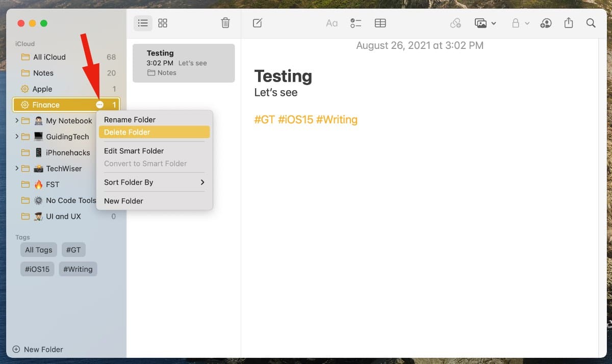
Task: Click the share note icon
Action: tap(569, 23)
